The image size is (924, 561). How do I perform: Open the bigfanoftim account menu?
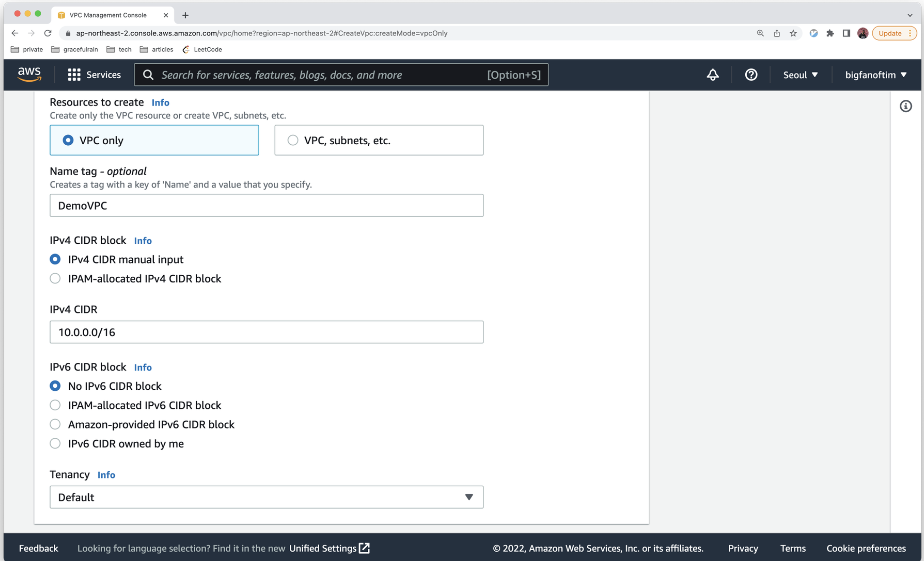click(x=875, y=75)
